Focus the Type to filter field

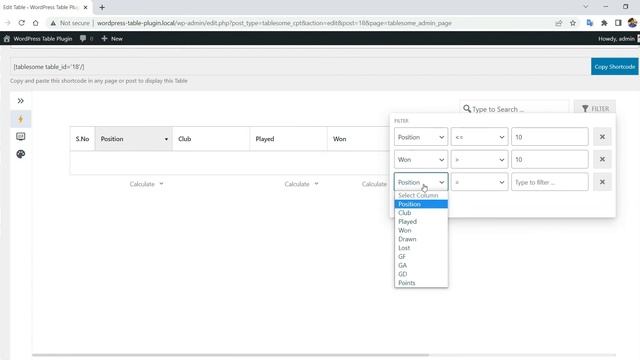point(549,182)
